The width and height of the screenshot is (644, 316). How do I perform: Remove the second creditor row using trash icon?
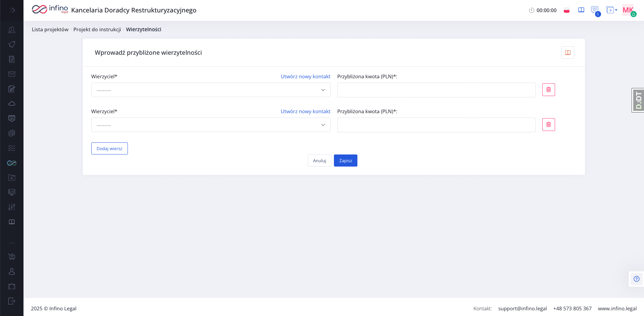(x=548, y=125)
